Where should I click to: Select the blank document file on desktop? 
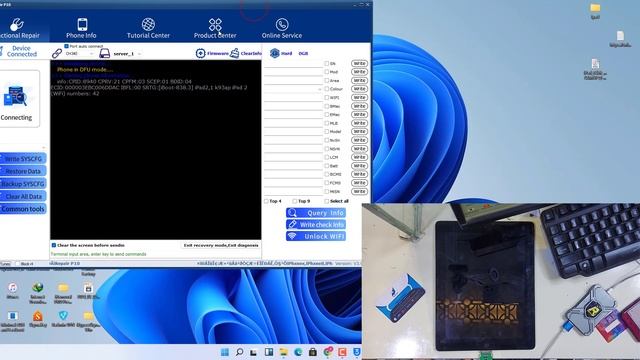(x=620, y=39)
